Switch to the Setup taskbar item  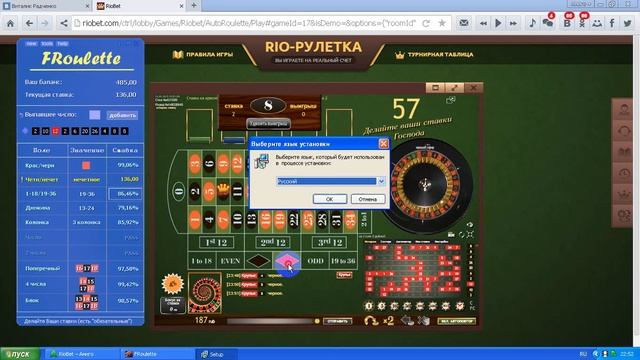pyautogui.click(x=217, y=354)
